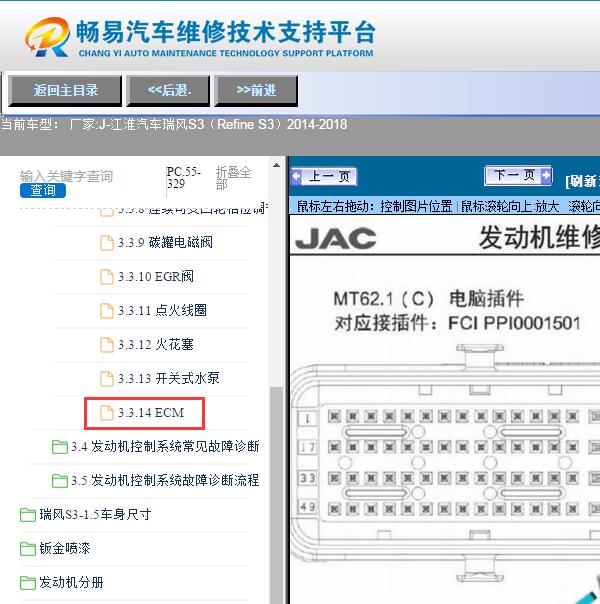Open 3.3.11 点火线圈 page
This screenshot has height=604, width=600.
162,310
